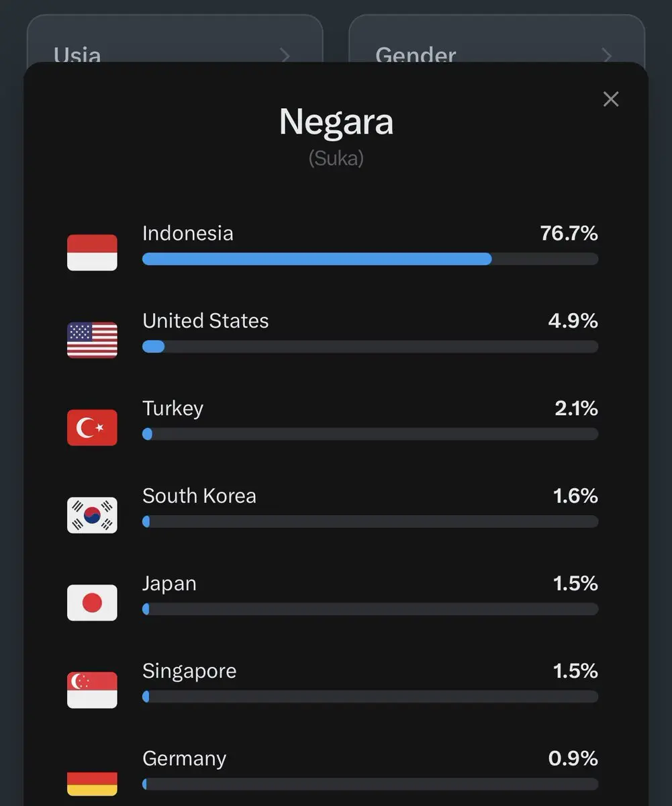Click the Singapore flag icon
This screenshot has width=672, height=806.
(x=92, y=690)
